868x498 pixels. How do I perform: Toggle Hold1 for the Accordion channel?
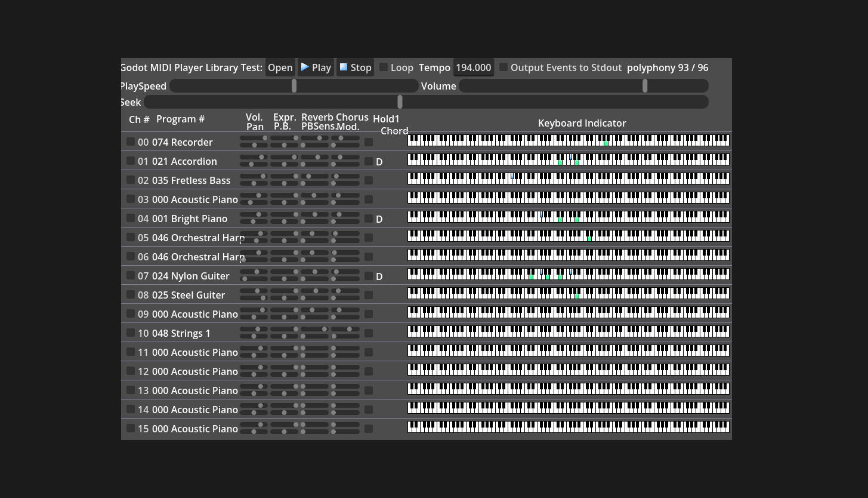click(369, 161)
